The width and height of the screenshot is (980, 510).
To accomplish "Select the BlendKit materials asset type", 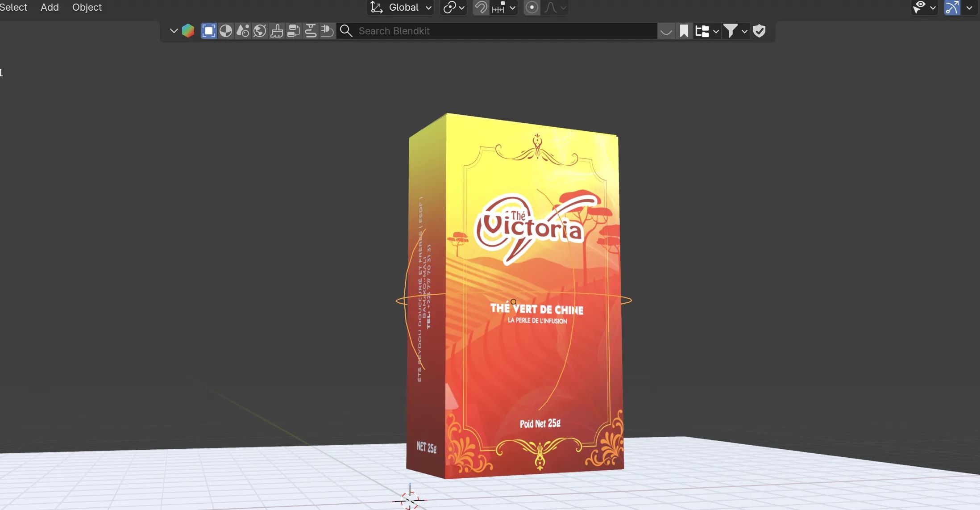I will click(x=226, y=31).
